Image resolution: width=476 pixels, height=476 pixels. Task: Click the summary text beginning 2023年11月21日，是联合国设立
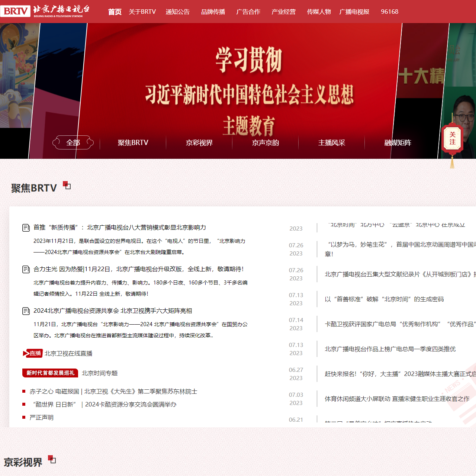[139, 247]
